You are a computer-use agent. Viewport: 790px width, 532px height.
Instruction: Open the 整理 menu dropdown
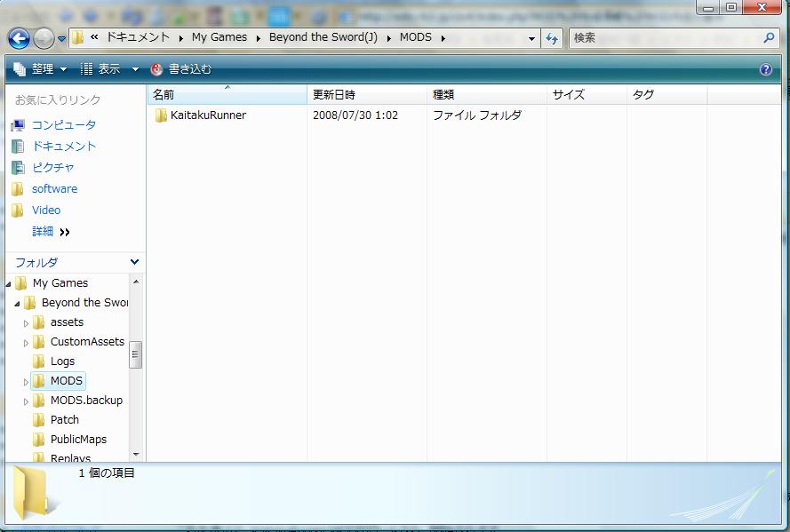point(41,69)
